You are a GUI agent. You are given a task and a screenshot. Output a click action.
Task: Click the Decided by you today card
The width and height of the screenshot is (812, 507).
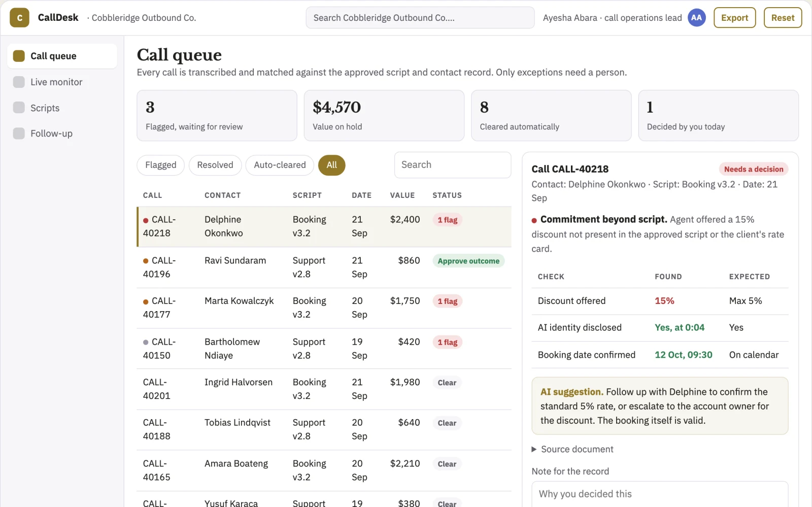719,116
